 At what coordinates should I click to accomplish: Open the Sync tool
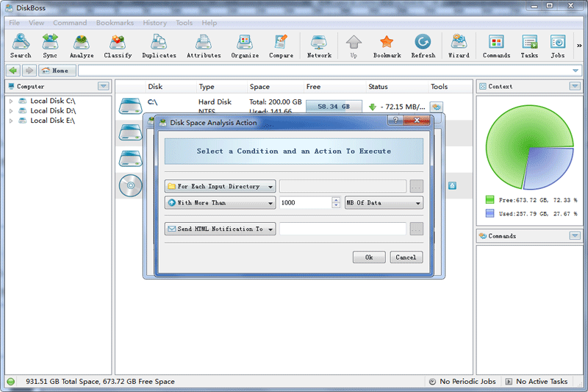click(x=50, y=46)
